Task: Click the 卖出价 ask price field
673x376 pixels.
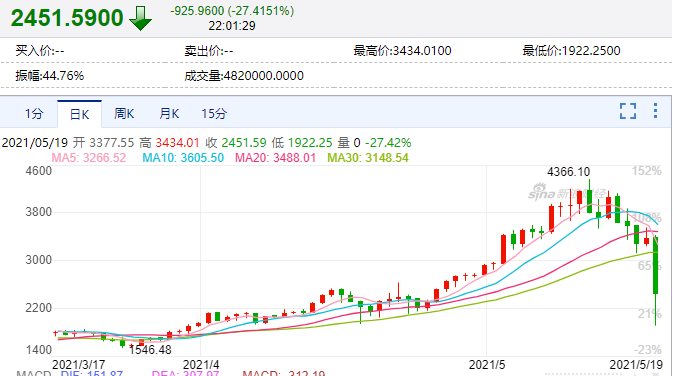Action: click(209, 51)
